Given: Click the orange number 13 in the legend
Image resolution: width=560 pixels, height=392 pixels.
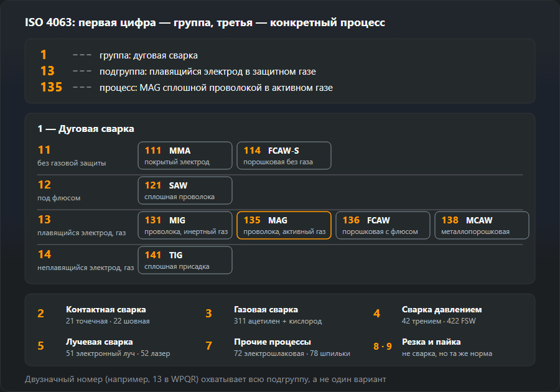Looking at the screenshot, I should (47, 71).
